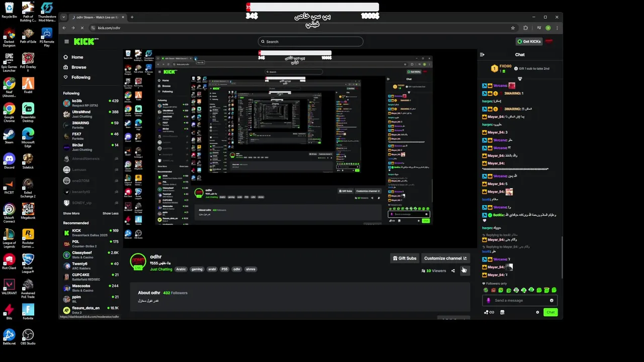
Task: Open the Kick hamburger sidebar menu
Action: (66, 42)
